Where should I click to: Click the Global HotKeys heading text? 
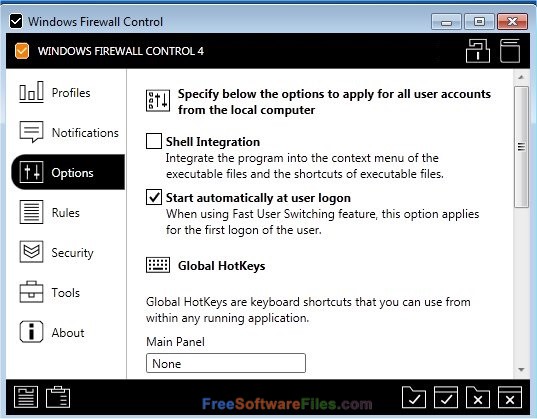point(222,266)
